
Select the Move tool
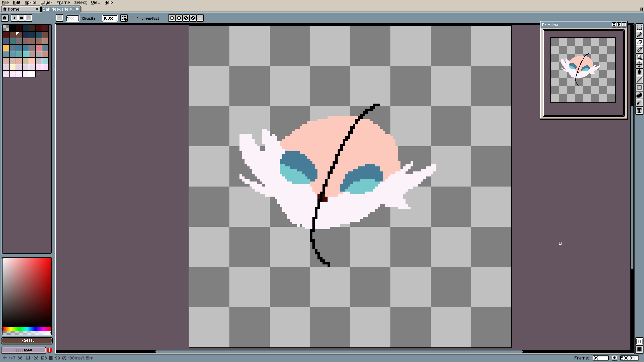tap(639, 65)
